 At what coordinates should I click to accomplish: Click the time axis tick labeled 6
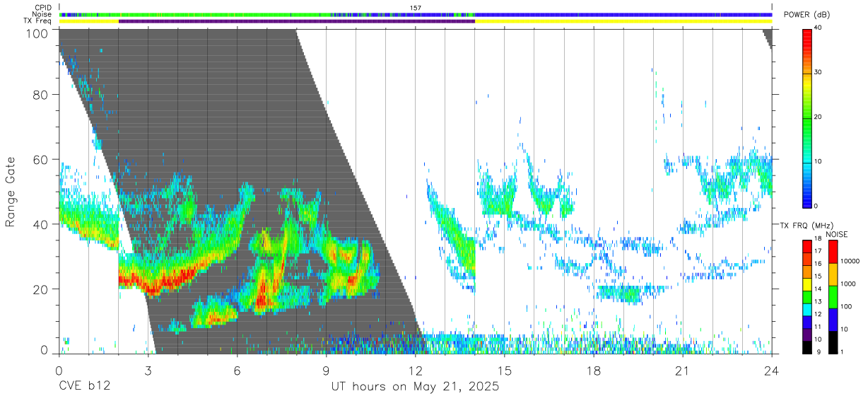[237, 370]
